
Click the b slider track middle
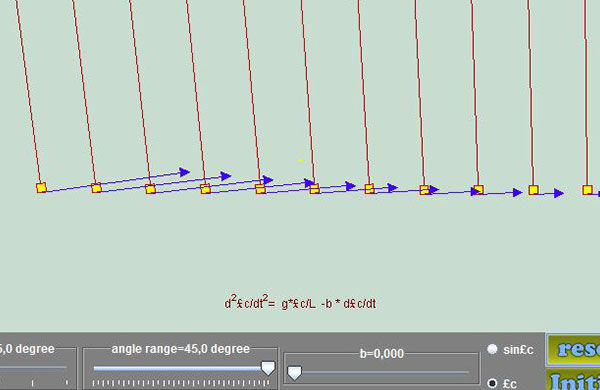[382, 372]
